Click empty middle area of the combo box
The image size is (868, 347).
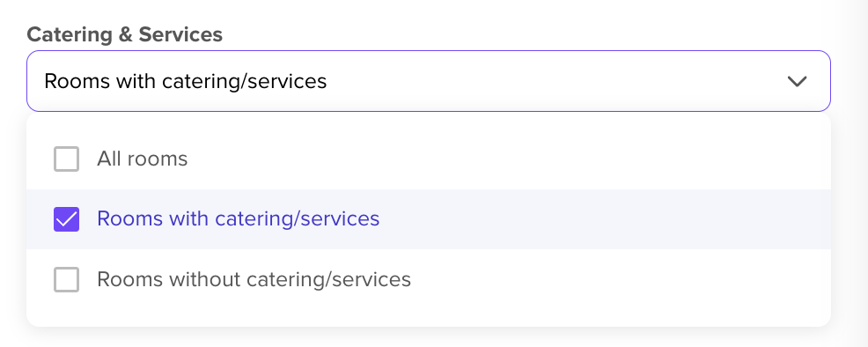point(554,81)
